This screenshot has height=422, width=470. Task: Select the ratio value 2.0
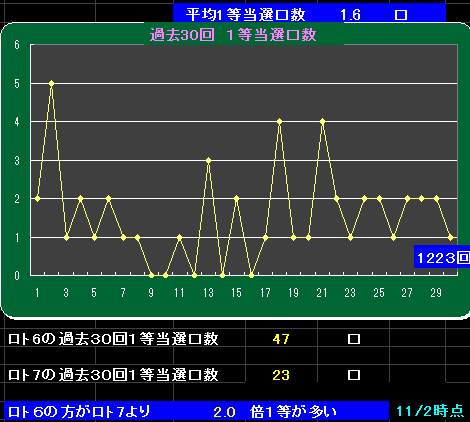point(224,412)
